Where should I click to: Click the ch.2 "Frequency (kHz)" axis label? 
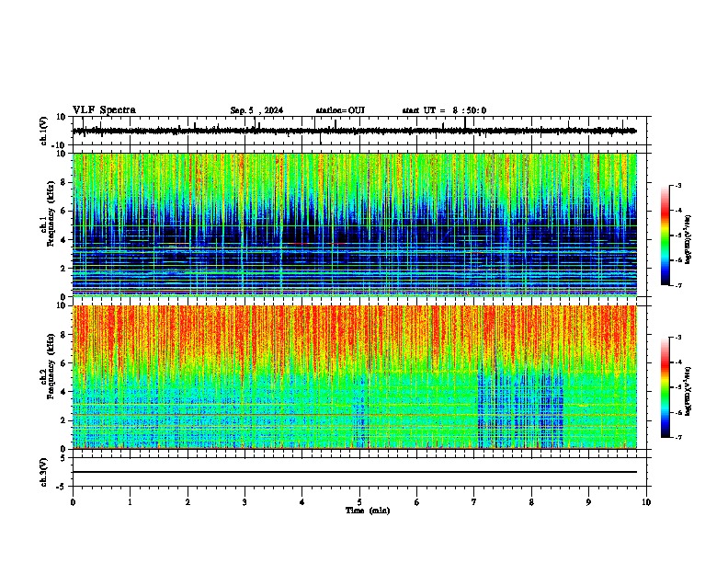51,366
